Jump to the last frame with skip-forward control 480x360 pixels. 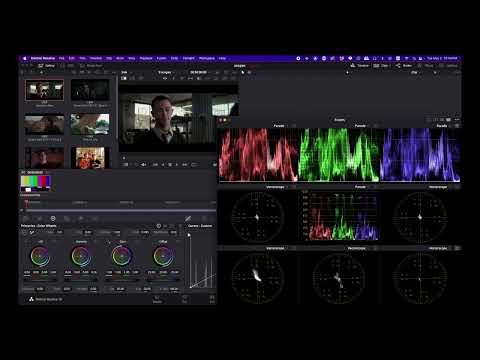pos(184,164)
